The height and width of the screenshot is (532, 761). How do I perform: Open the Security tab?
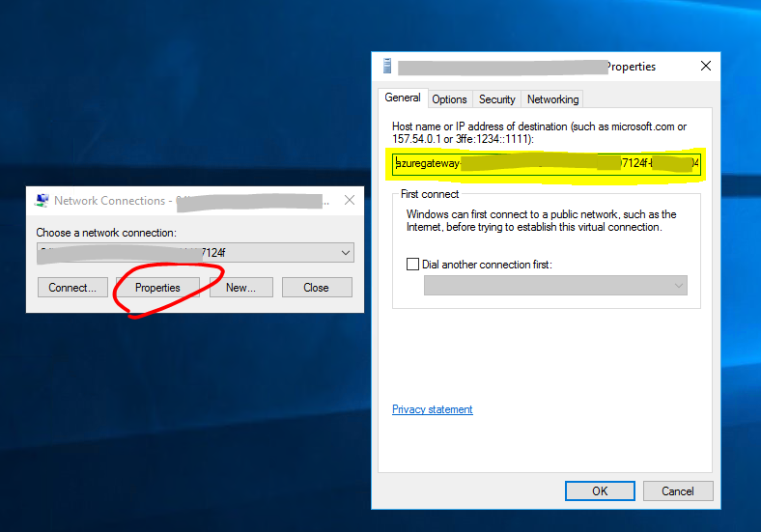point(496,99)
